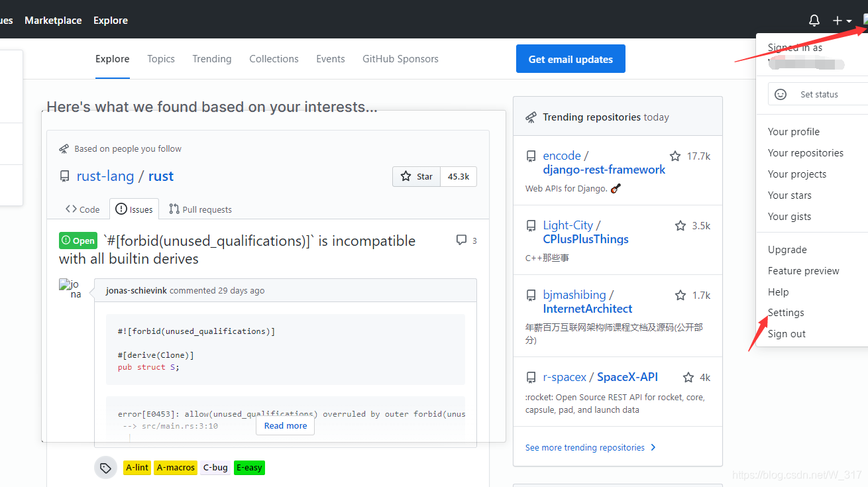Viewport: 868px width, 487px height.
Task: Star the CPlusPlusThings repository
Action: 680,226
